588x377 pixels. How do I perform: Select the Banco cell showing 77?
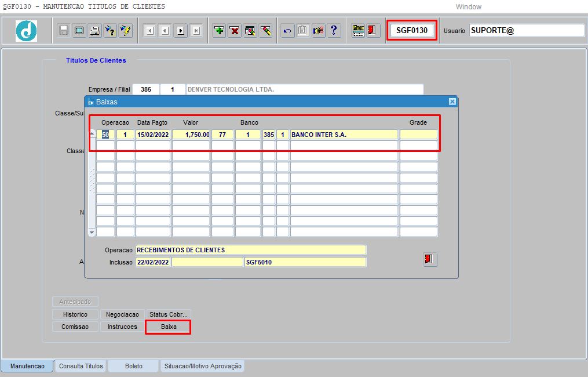point(222,135)
